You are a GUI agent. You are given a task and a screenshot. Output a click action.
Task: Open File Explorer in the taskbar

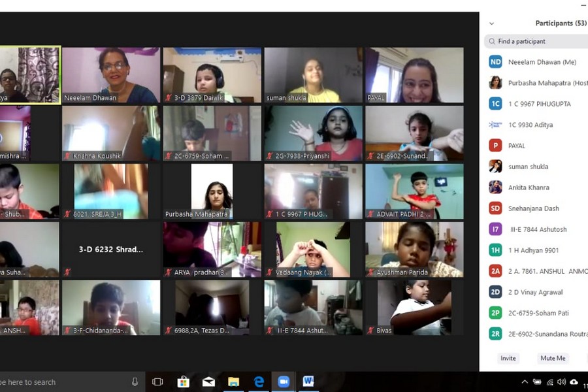[233, 382]
